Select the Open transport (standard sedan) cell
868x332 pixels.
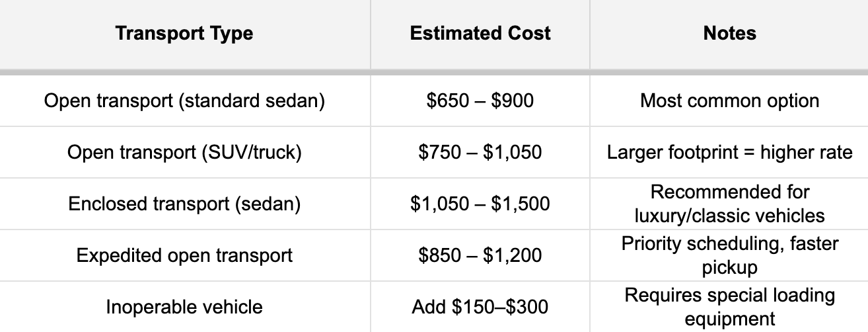coord(184,101)
